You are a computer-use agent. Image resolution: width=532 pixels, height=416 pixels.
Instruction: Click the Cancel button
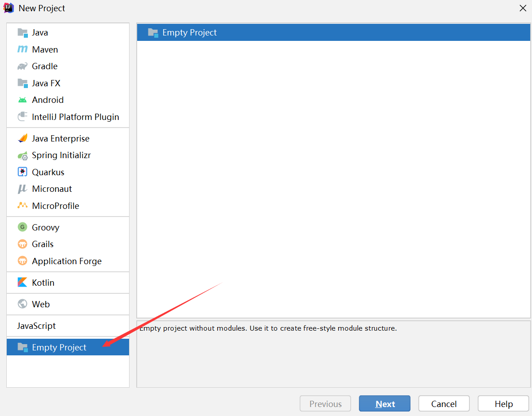pyautogui.click(x=444, y=403)
